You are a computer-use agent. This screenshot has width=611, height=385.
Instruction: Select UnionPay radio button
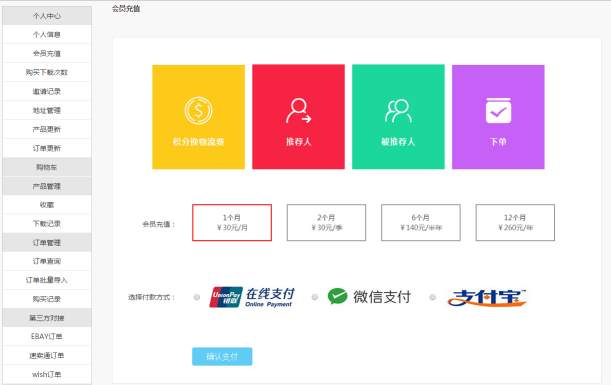(x=197, y=297)
